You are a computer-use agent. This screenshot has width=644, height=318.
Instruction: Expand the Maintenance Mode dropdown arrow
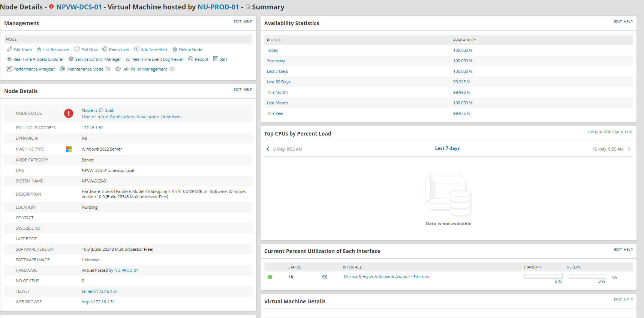(x=108, y=69)
